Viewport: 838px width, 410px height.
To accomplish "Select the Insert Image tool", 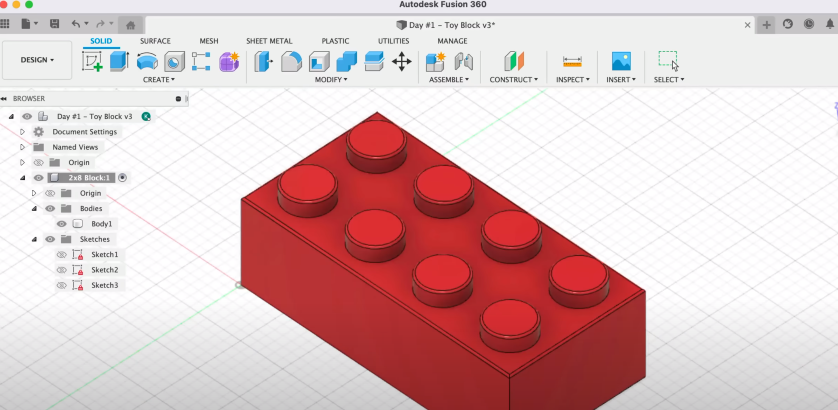I will tap(621, 61).
